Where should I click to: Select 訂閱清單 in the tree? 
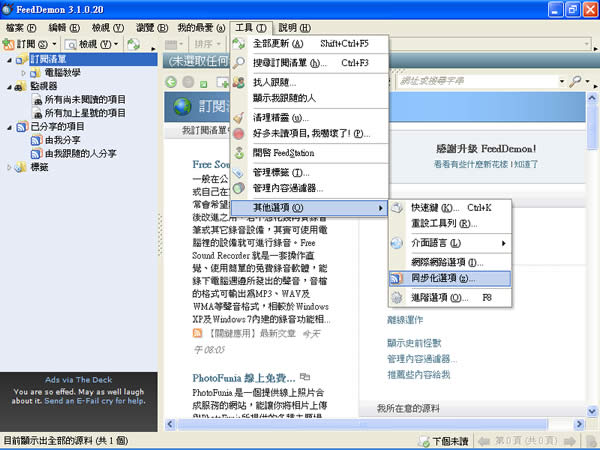[48, 59]
